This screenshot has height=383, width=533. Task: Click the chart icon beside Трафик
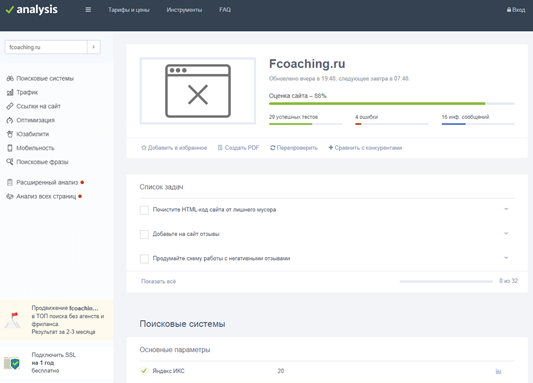click(10, 92)
